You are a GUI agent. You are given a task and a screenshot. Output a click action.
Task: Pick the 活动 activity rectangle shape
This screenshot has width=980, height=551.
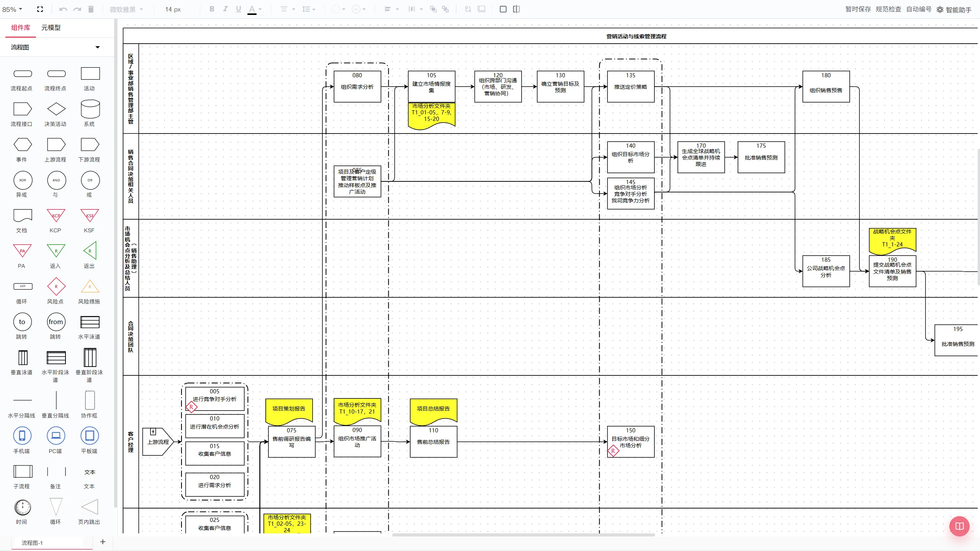(x=90, y=73)
